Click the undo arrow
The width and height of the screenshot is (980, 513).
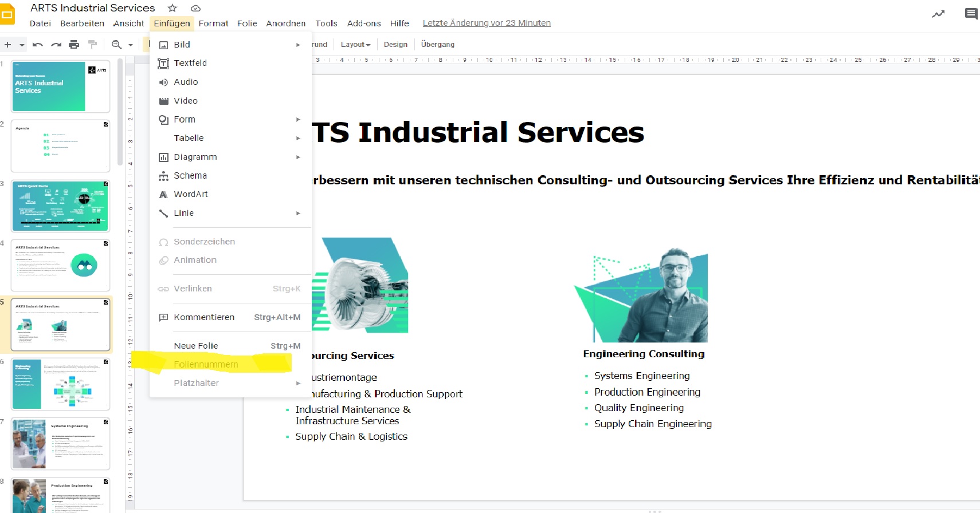click(x=38, y=45)
